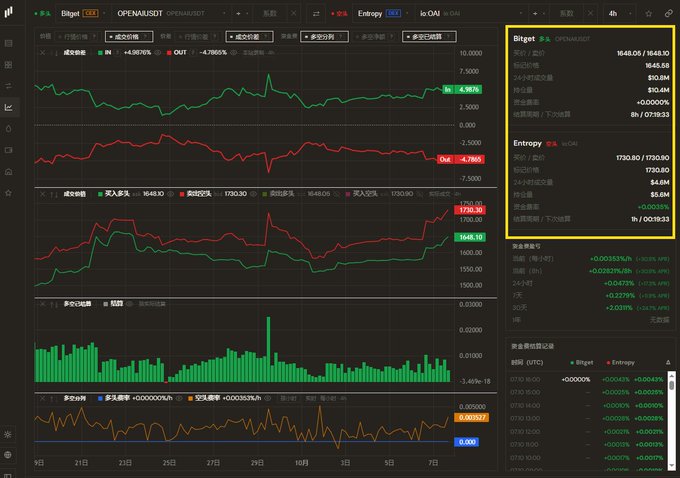Image resolution: width=680 pixels, height=478 pixels.
Task: Click the red Out -4.7865 axis label
Action: (x=461, y=159)
